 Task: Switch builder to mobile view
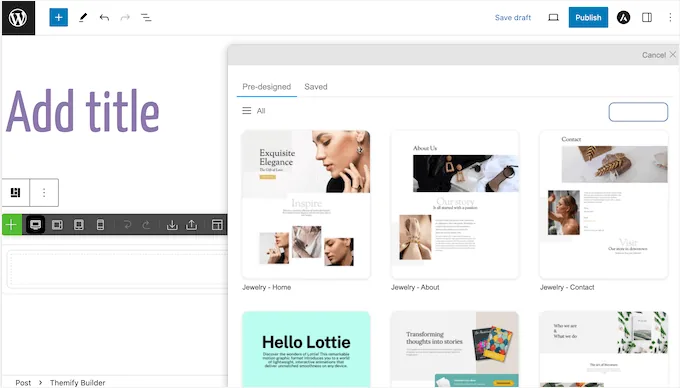100,225
